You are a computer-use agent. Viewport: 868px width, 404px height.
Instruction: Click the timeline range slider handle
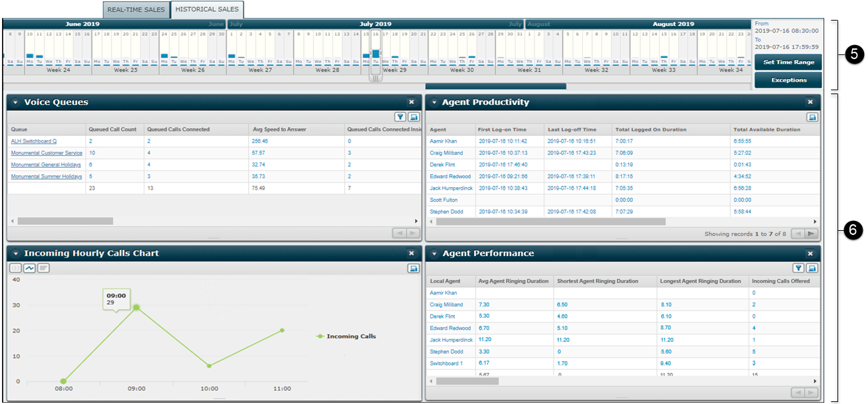click(x=375, y=78)
